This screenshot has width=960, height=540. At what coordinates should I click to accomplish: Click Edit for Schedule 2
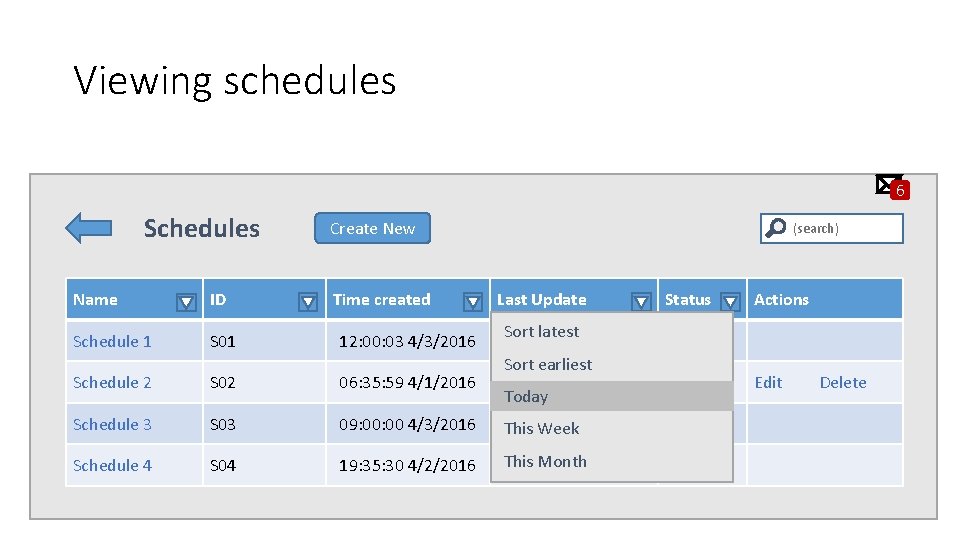point(768,383)
